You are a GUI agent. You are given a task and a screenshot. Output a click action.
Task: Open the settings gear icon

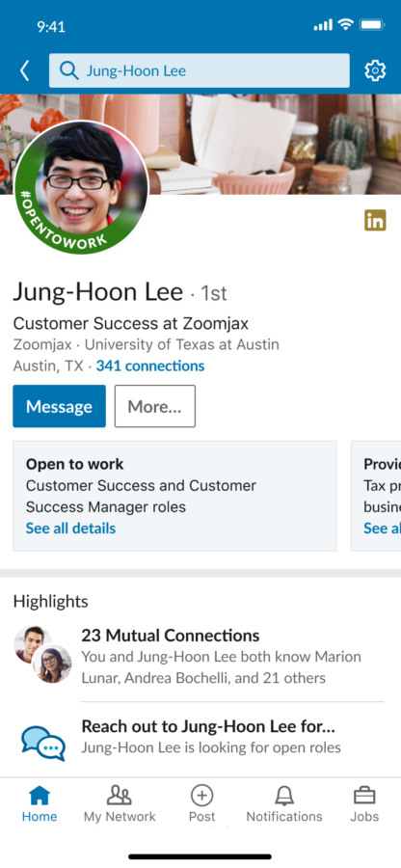click(x=375, y=70)
